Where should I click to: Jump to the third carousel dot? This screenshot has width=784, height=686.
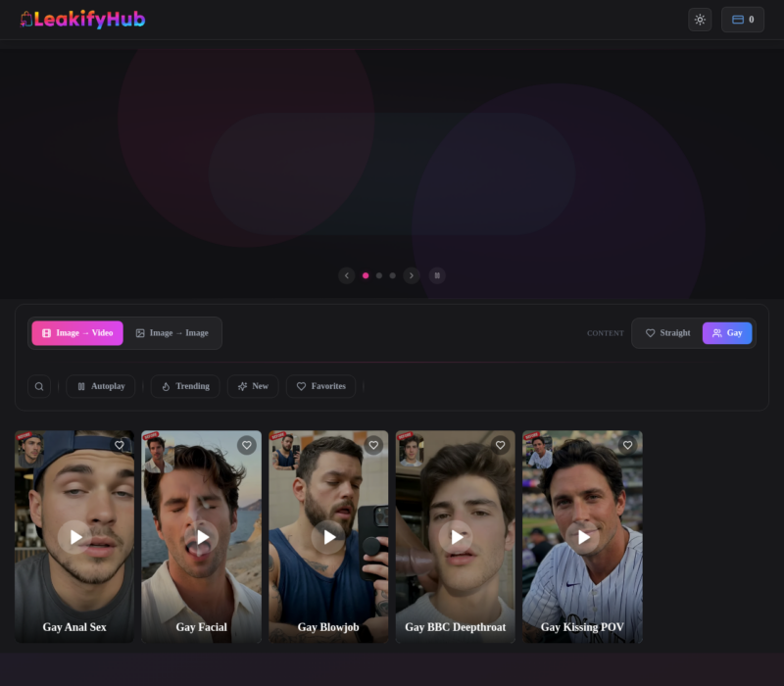click(x=393, y=275)
